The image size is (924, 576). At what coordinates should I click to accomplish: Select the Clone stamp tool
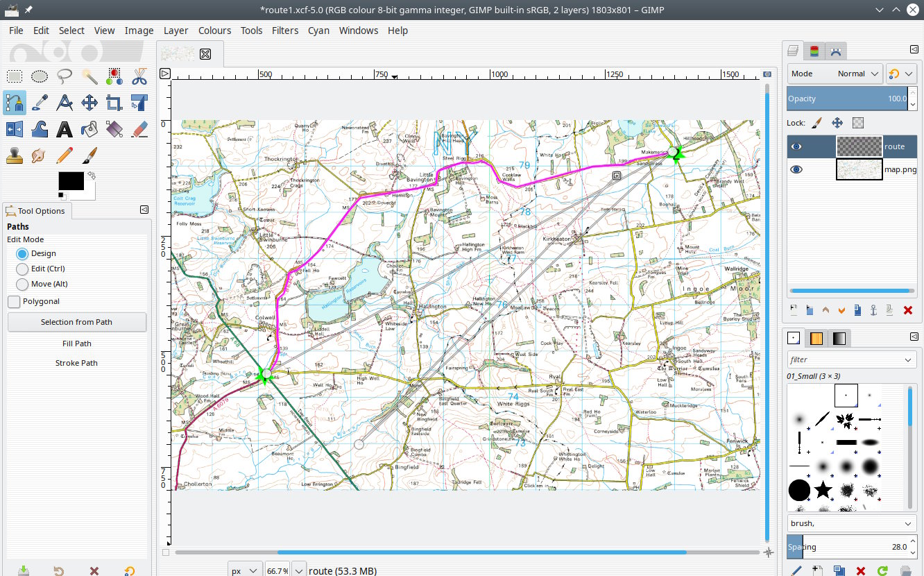click(15, 154)
